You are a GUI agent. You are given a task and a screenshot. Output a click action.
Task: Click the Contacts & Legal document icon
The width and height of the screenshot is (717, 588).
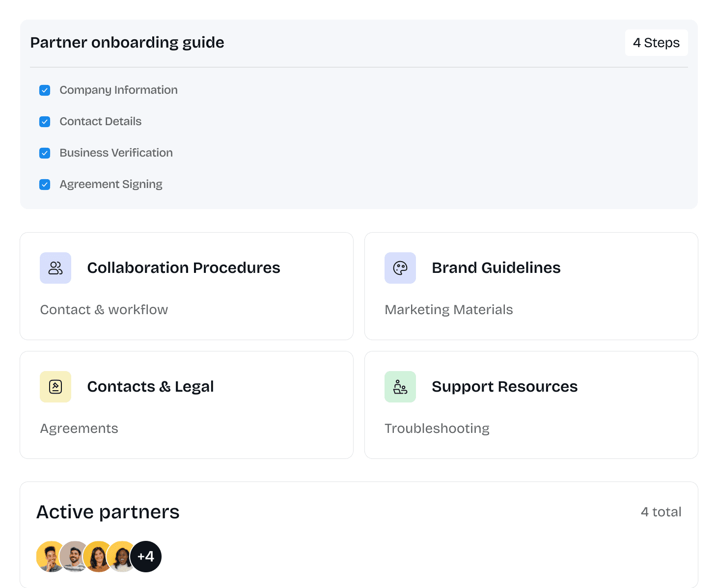click(x=55, y=387)
